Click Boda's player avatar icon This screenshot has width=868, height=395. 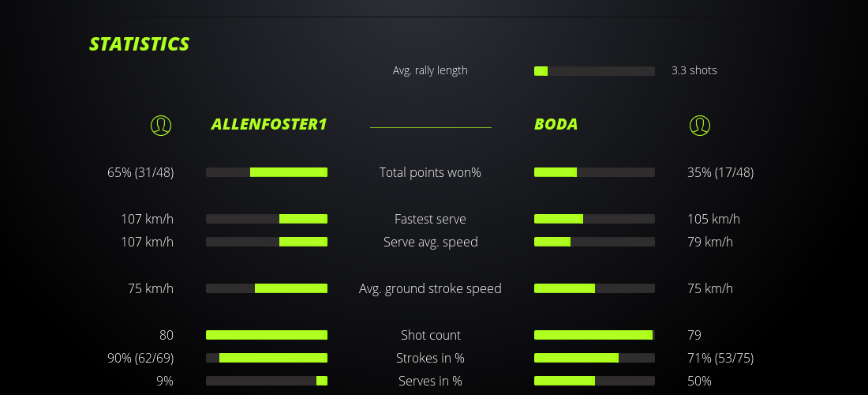[x=700, y=125]
